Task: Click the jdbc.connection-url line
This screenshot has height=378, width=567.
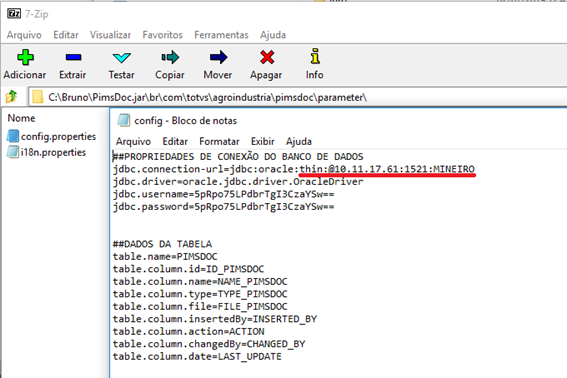Action: point(294,169)
